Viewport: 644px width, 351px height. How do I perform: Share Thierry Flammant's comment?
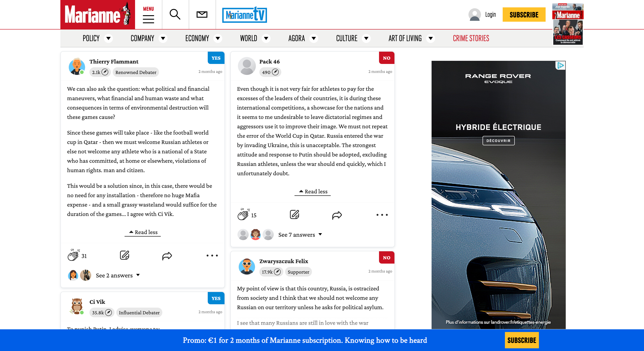coord(167,256)
